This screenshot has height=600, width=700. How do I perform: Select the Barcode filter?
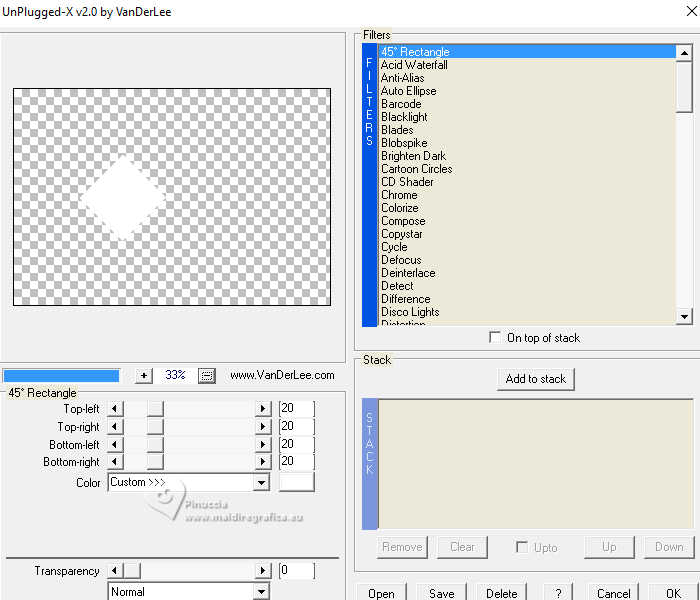(x=527, y=104)
